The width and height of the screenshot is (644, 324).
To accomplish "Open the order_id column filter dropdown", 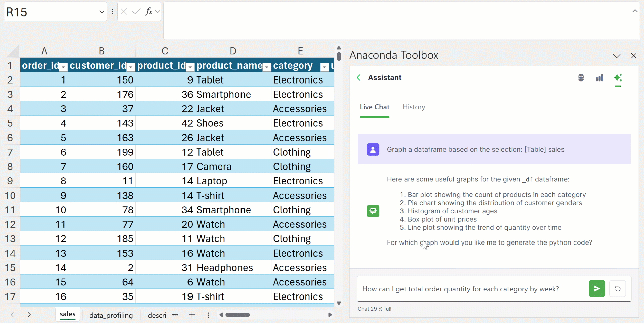I will pos(63,67).
